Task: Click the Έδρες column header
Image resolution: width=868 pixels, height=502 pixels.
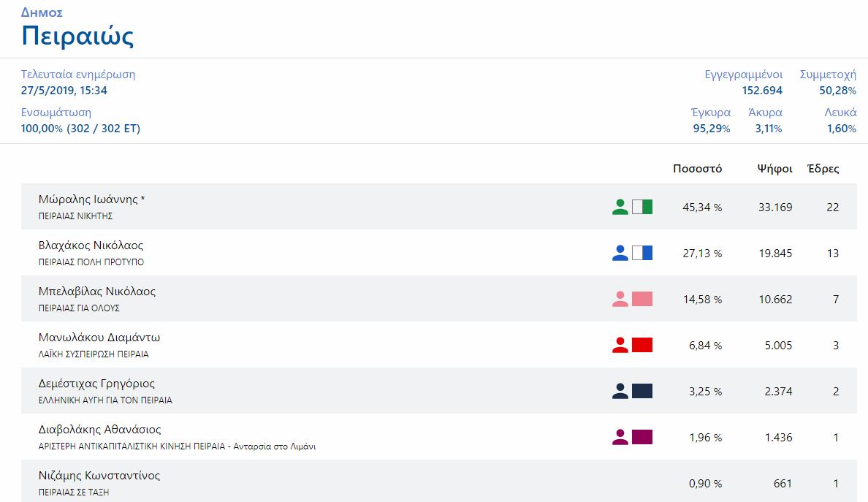Action: [823, 168]
